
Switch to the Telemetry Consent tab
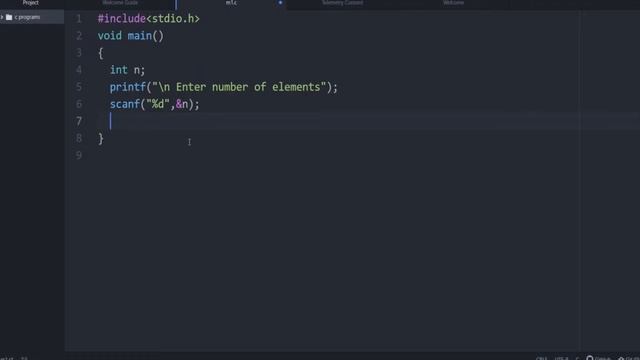click(x=342, y=2)
